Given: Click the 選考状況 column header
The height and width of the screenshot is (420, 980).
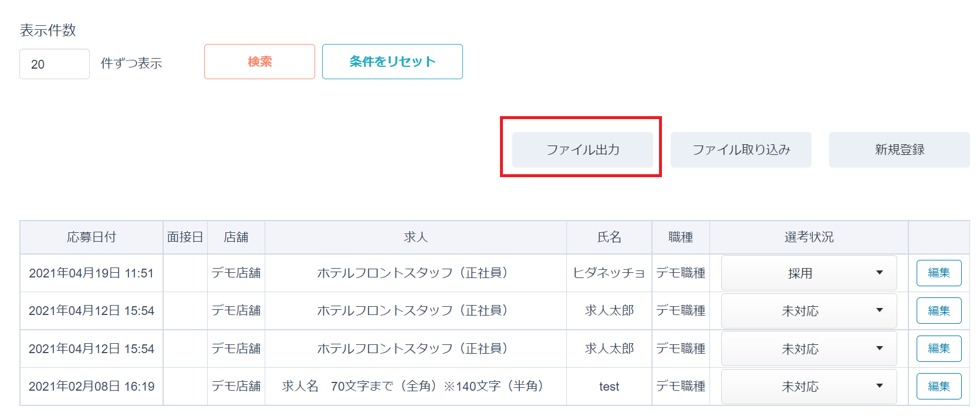Looking at the screenshot, I should (x=809, y=237).
